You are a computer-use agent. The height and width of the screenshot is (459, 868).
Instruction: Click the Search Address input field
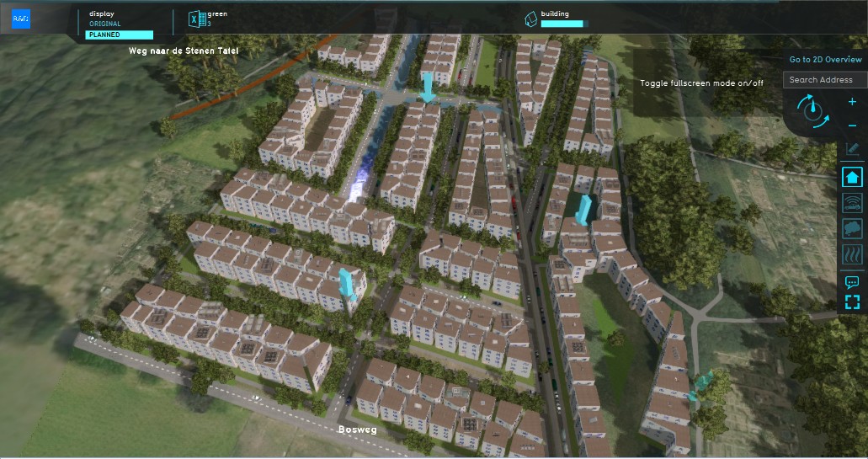pos(825,80)
